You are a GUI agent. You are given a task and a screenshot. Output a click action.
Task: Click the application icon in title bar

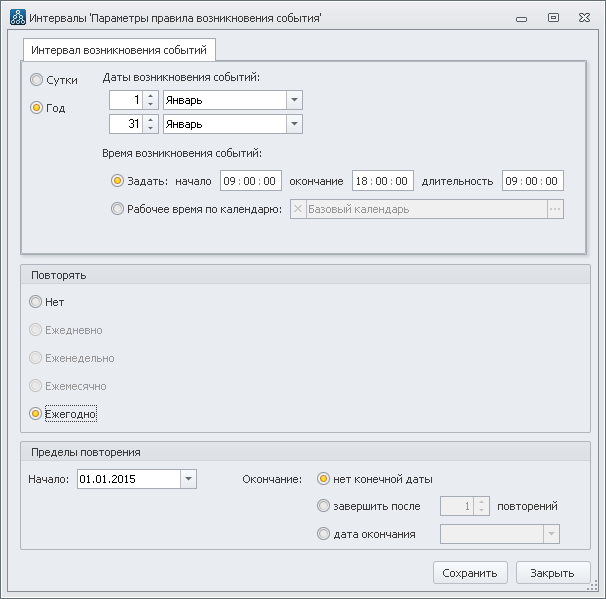[15, 18]
